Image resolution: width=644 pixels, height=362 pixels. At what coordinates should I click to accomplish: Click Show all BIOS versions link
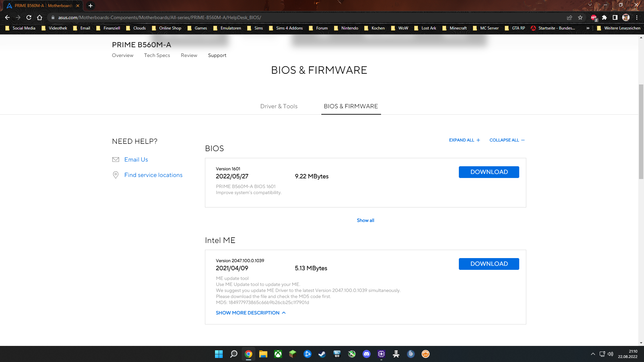pos(365,220)
